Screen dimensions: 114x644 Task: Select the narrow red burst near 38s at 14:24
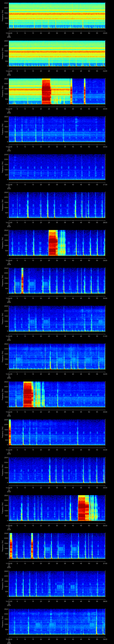coord(71,91)
